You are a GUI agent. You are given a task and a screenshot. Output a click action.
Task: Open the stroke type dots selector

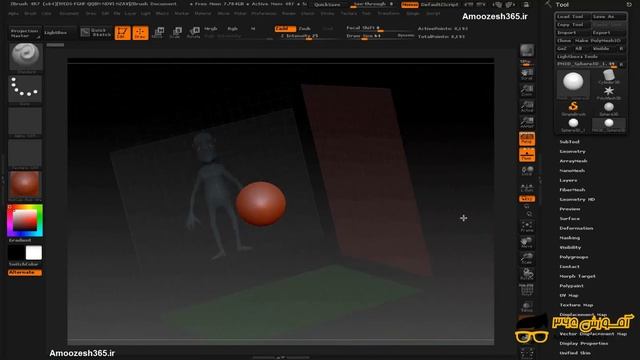(x=25, y=89)
